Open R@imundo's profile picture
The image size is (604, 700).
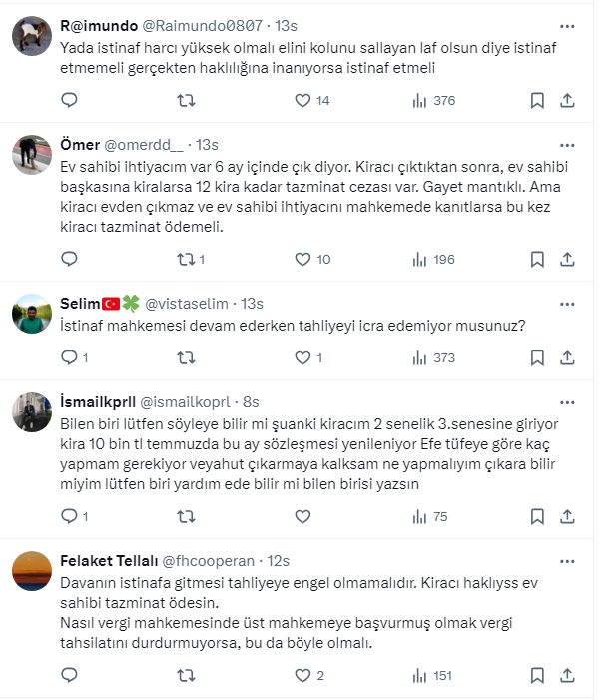[x=32, y=37]
